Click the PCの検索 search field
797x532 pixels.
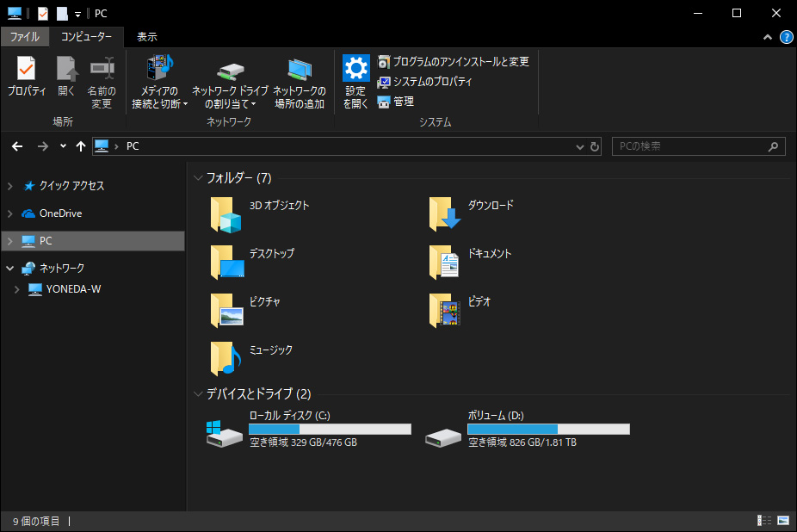coord(689,146)
